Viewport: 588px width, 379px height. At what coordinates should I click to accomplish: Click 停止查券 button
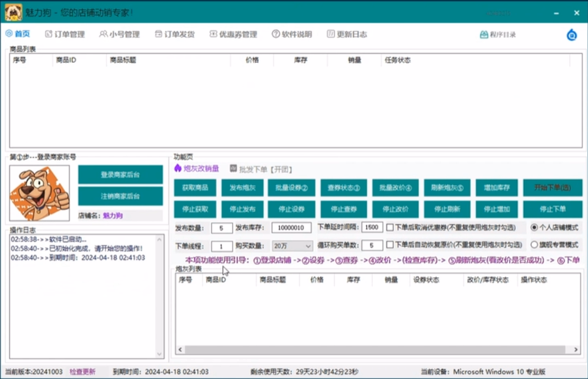coord(344,209)
